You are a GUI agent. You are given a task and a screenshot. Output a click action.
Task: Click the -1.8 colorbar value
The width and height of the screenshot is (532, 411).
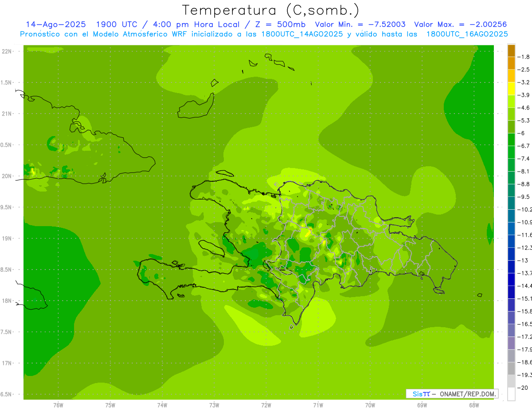point(524,57)
